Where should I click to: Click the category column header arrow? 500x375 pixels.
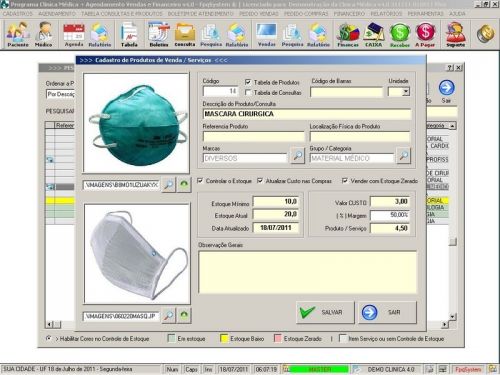pyautogui.click(x=452, y=126)
